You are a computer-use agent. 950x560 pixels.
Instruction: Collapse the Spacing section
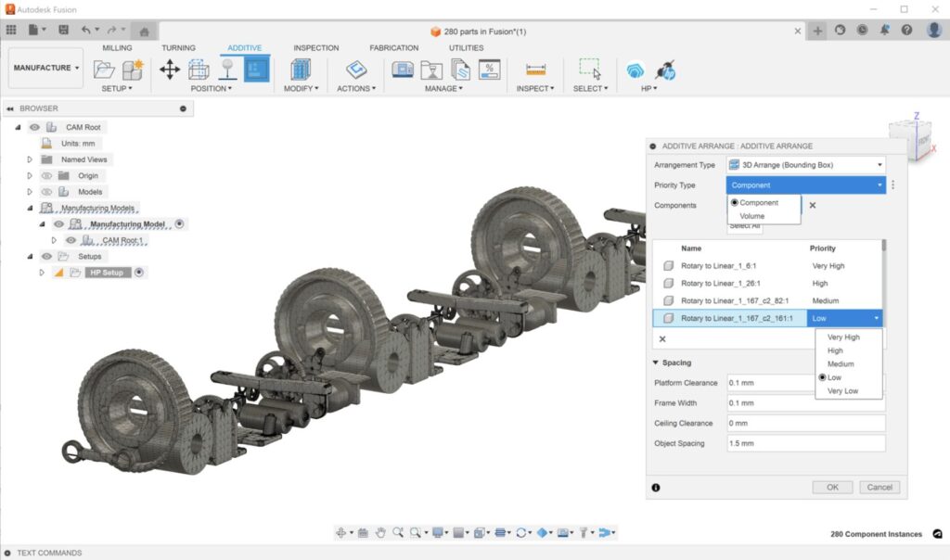(x=657, y=363)
